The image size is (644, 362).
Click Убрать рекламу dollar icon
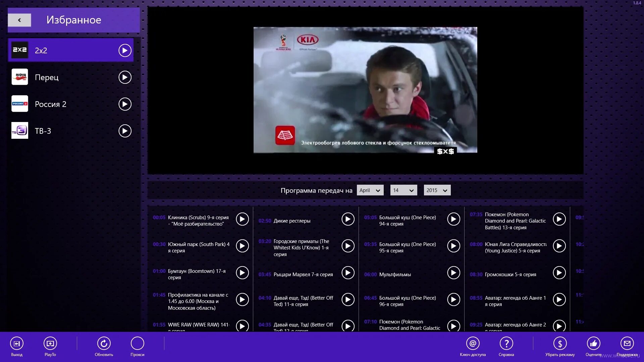pyautogui.click(x=560, y=344)
